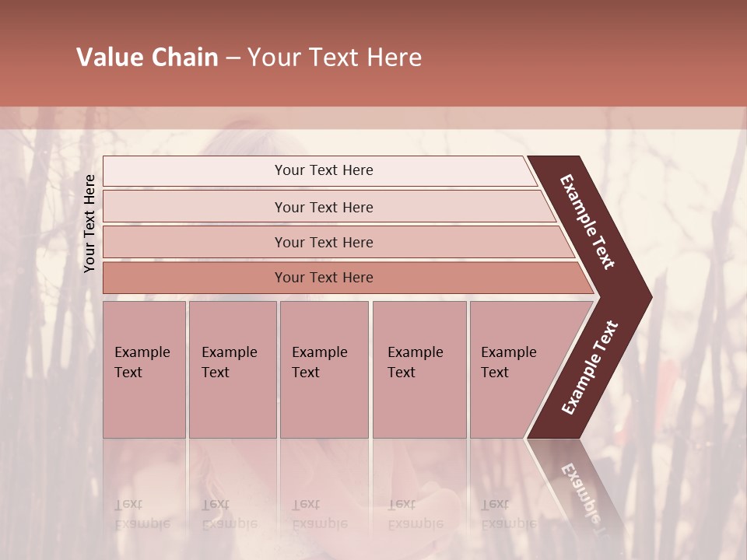The image size is (747, 560).
Task: Click the light translucent strip below banner
Action: [x=373, y=118]
